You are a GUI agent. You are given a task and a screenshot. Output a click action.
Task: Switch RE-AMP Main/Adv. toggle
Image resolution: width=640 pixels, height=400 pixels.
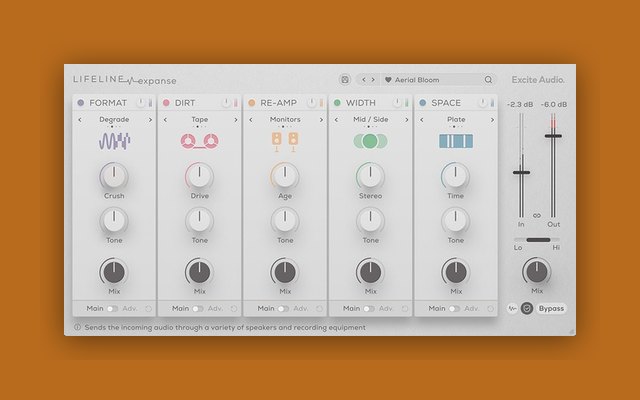[x=284, y=309]
